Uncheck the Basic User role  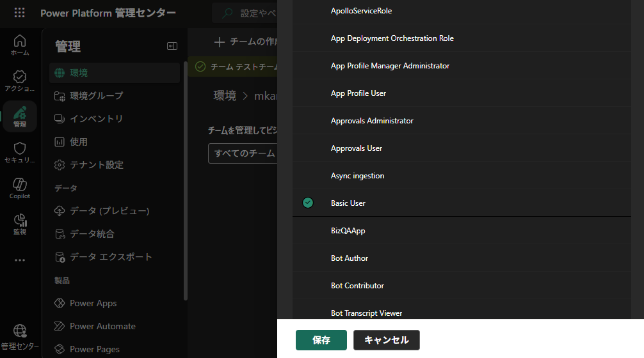[308, 203]
